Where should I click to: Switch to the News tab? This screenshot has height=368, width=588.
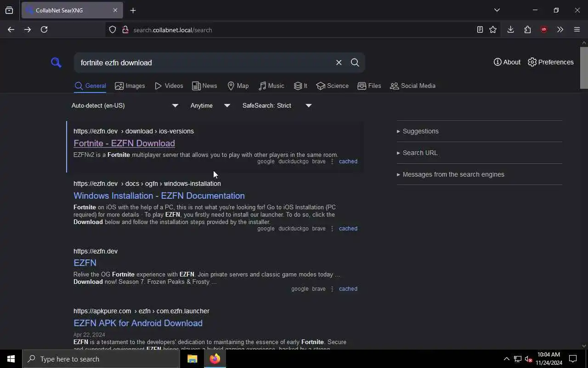coord(204,86)
